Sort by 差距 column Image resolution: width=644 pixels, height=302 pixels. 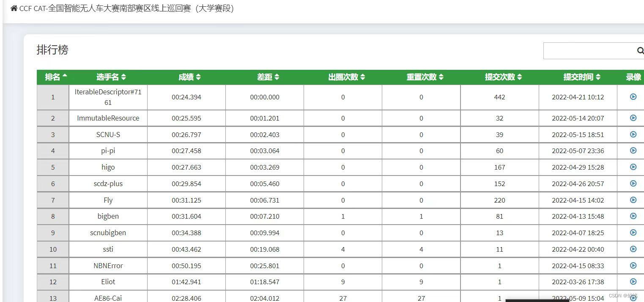click(268, 77)
